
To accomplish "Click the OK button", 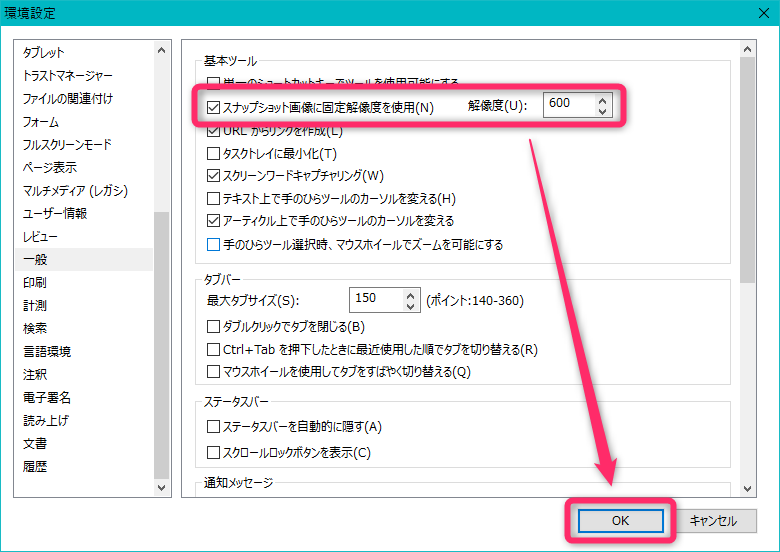I will point(621,520).
